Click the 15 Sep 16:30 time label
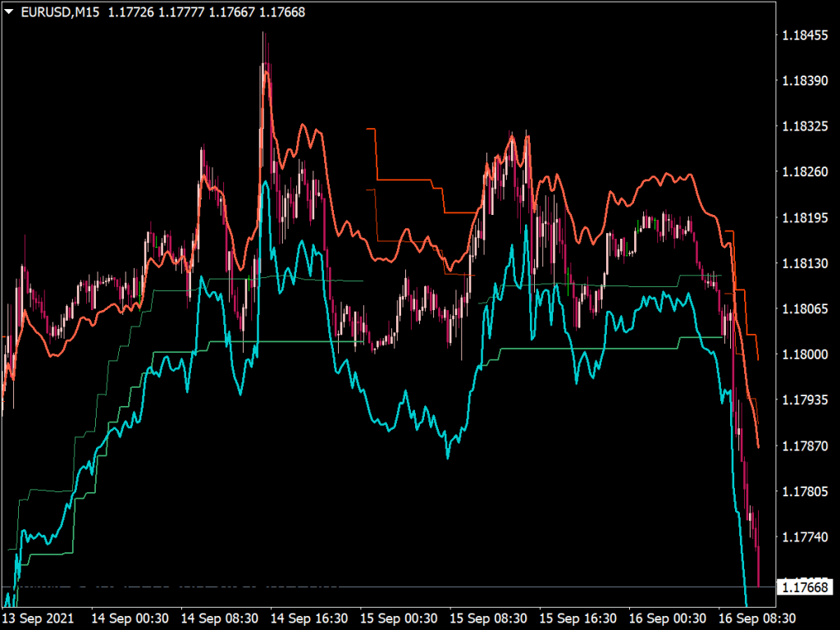This screenshot has width=840, height=630. [577, 619]
